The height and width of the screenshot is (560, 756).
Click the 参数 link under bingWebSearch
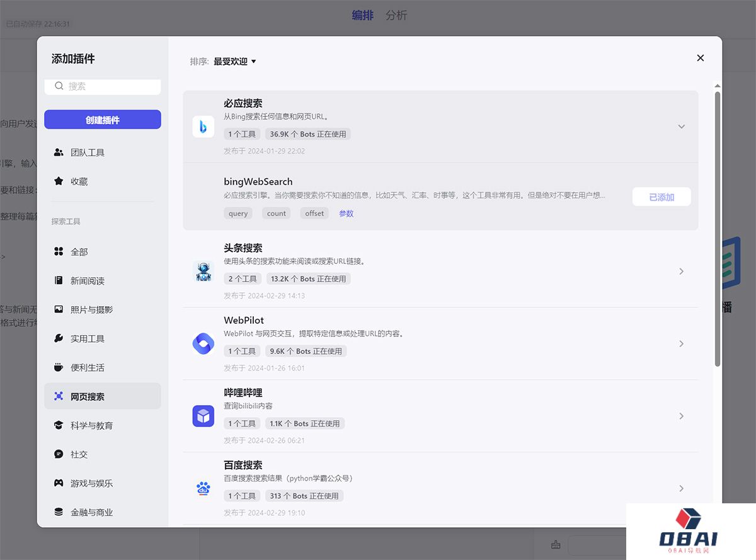click(346, 214)
